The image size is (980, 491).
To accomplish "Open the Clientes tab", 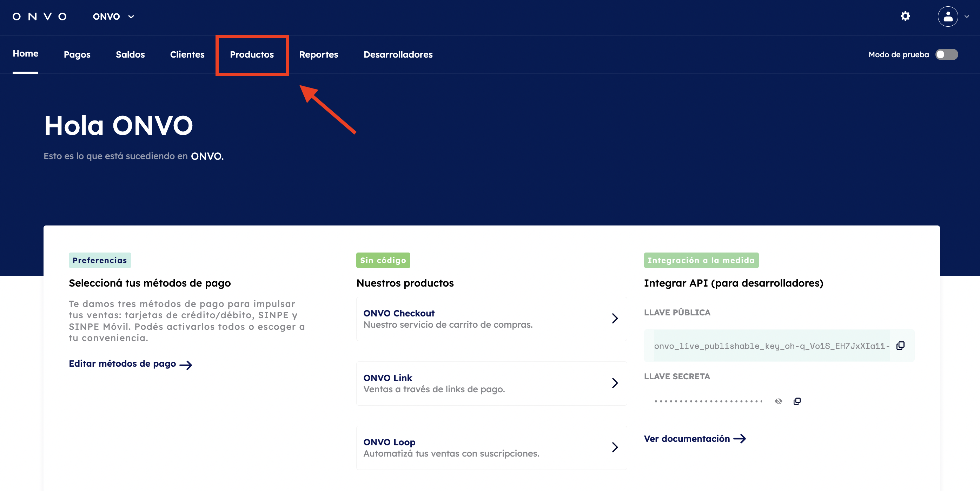I will (187, 54).
